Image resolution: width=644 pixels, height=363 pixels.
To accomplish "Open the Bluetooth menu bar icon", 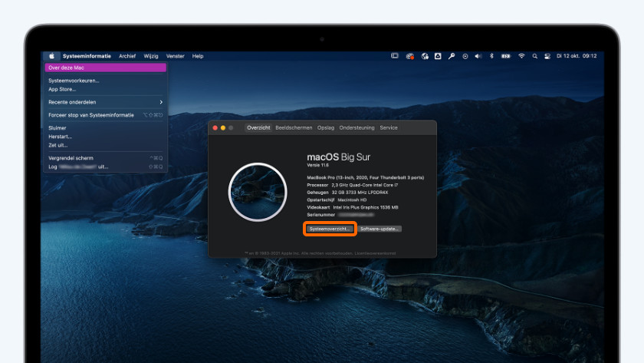I will pyautogui.click(x=491, y=56).
